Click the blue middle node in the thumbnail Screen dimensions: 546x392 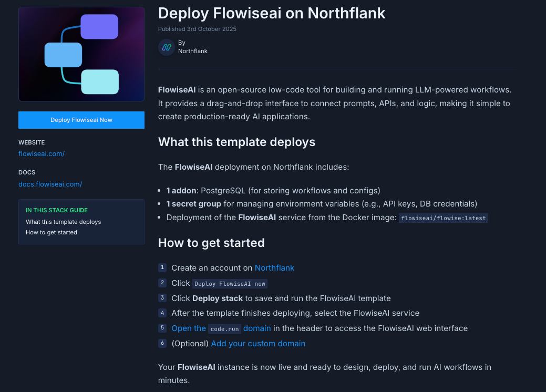coord(63,55)
